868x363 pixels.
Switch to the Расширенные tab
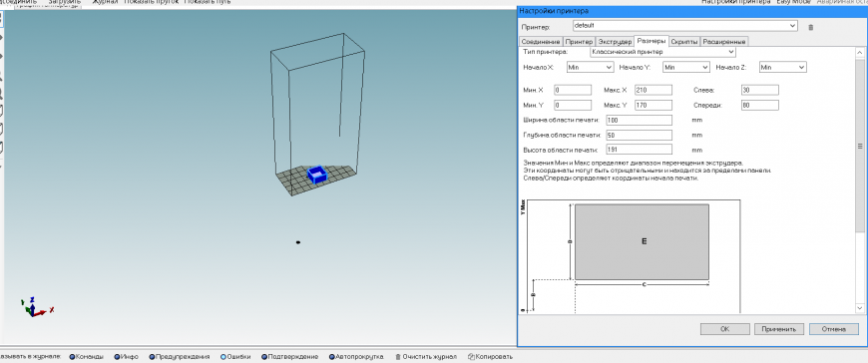724,42
